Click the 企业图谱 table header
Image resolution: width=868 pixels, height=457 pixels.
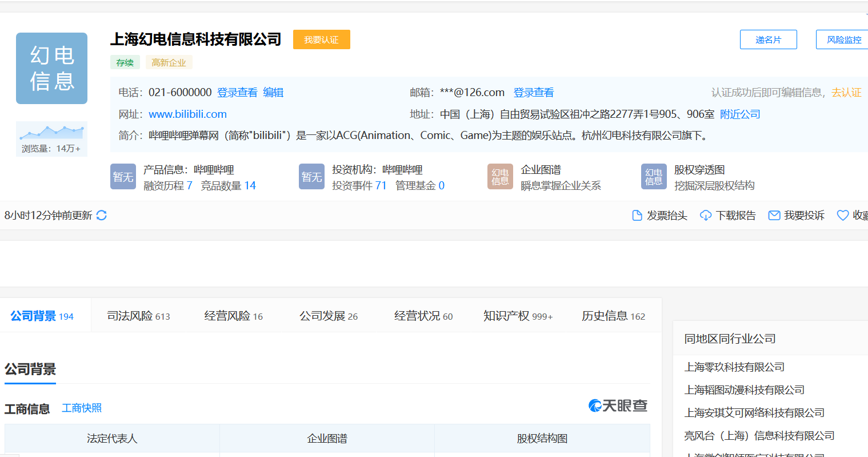327,439
